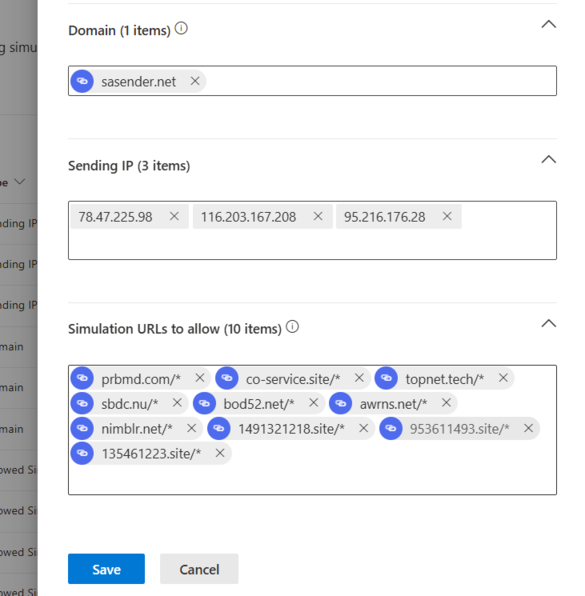585x596 pixels.
Task: Remove the sbdc.nu/* URL chip
Action: (x=177, y=403)
